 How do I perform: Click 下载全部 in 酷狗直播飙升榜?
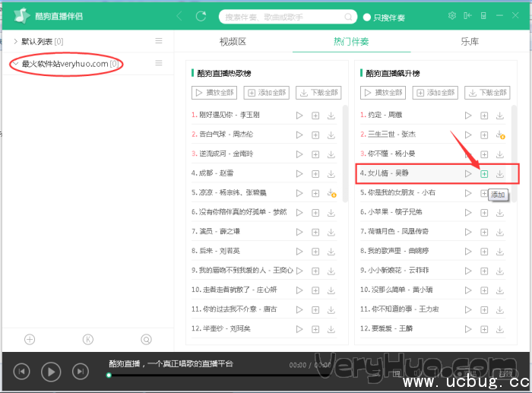click(x=487, y=93)
